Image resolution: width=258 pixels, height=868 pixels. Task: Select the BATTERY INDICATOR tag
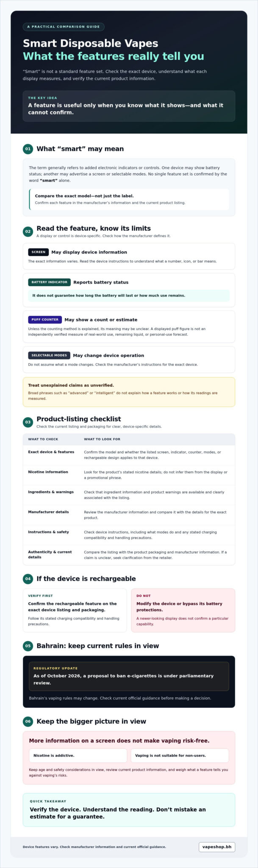(49, 282)
